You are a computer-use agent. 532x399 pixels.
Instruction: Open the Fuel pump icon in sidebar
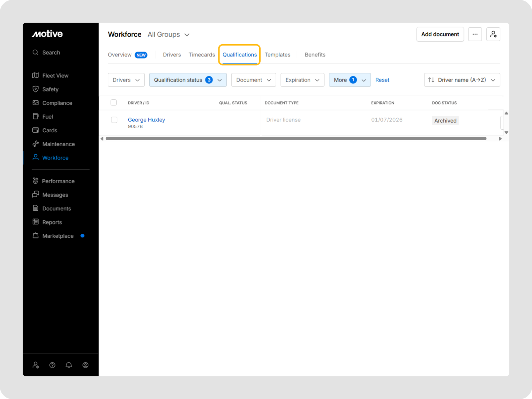pyautogui.click(x=36, y=116)
